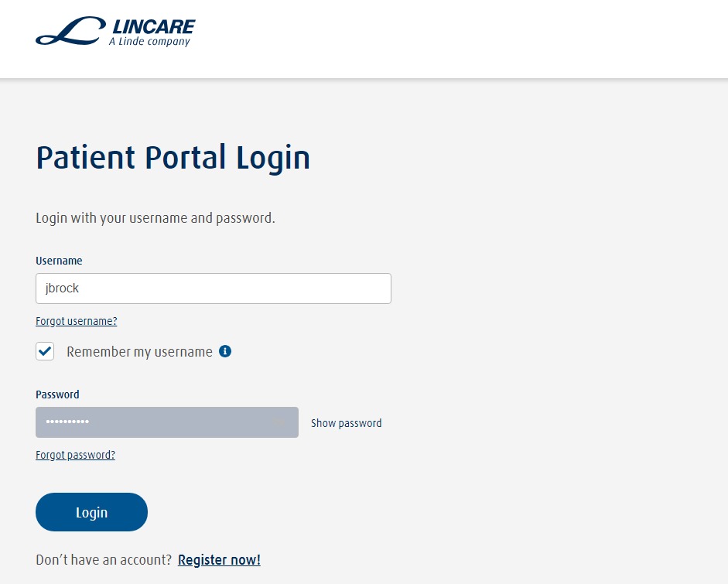Click the LINCARE wordmark in the header
728x584 pixels.
152,27
